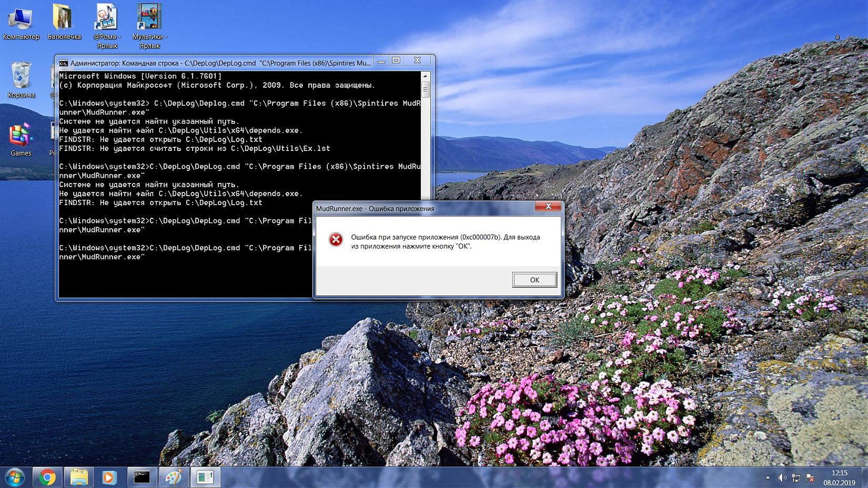Click the Command Prompt window title bar
The image size is (868, 488).
[x=220, y=63]
